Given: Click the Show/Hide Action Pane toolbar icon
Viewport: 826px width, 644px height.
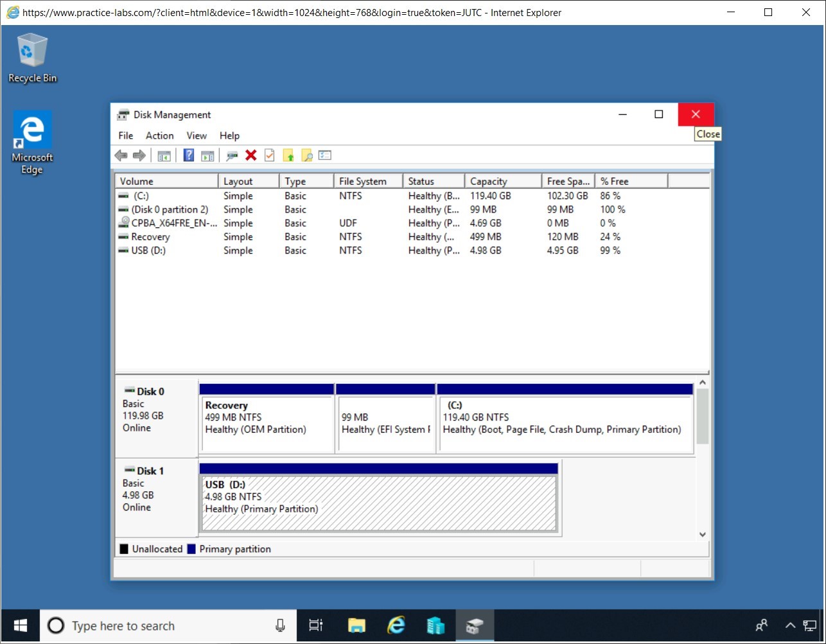Looking at the screenshot, I should [x=207, y=155].
